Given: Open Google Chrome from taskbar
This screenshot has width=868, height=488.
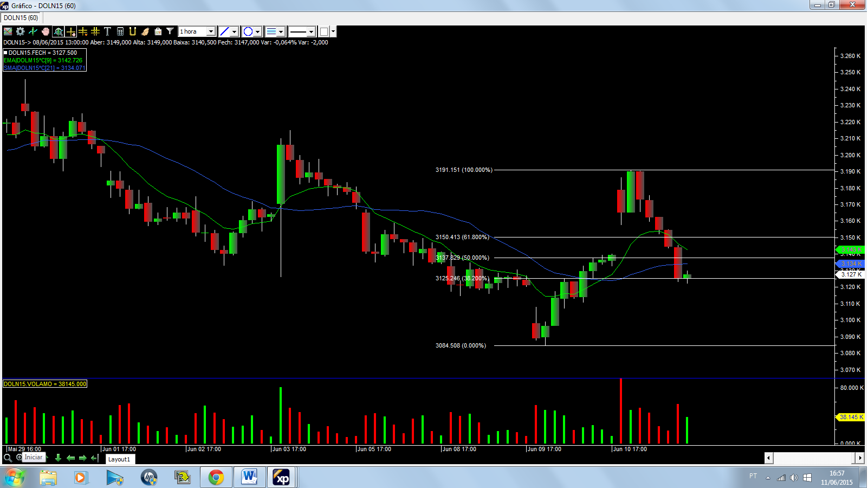Looking at the screenshot, I should [216, 478].
